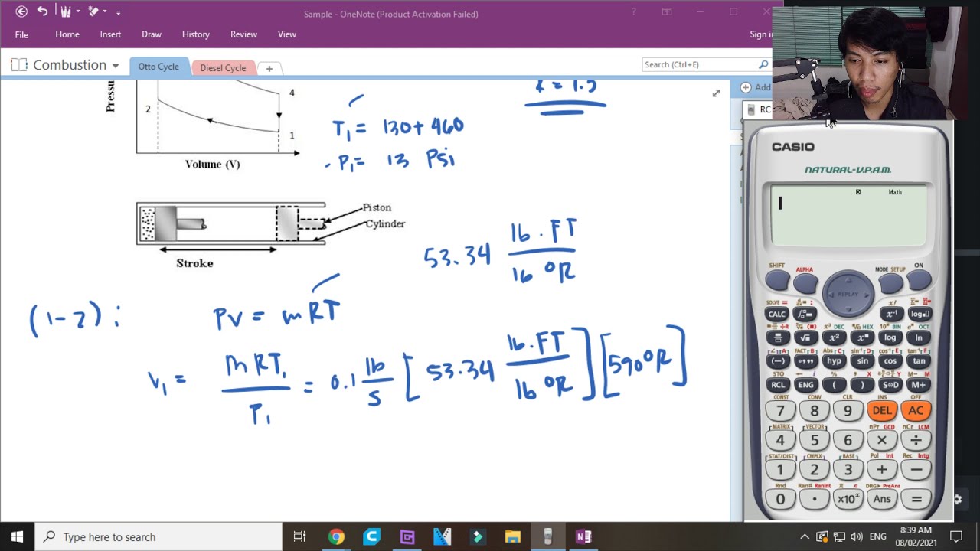Click the calculator integral key
The height and width of the screenshot is (551, 980).
[805, 314]
